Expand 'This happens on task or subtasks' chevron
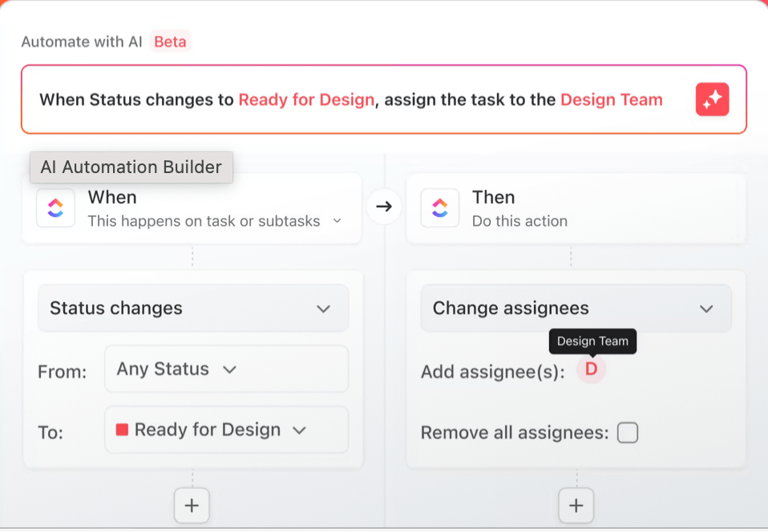The image size is (768, 532). coord(337,220)
